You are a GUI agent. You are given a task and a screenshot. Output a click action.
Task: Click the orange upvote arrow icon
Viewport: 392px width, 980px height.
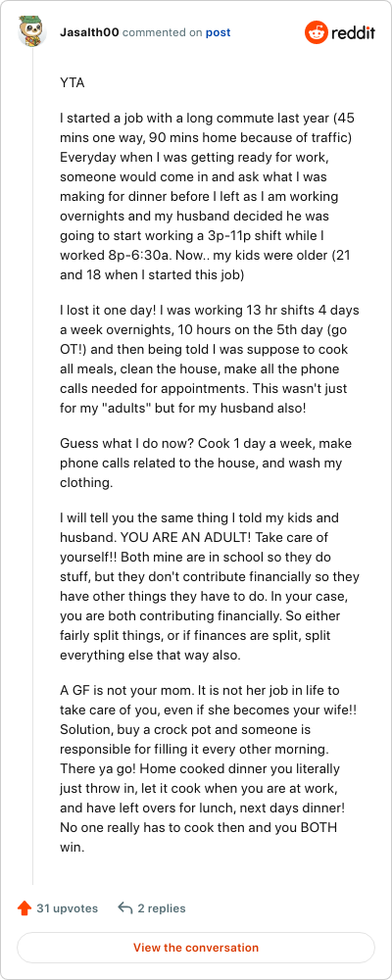24,908
